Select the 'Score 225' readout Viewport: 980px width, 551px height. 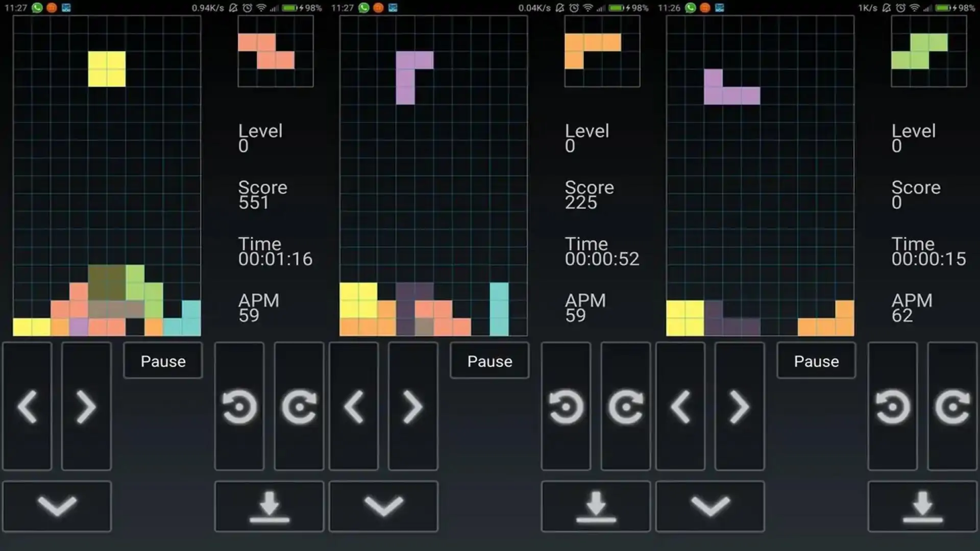click(589, 195)
